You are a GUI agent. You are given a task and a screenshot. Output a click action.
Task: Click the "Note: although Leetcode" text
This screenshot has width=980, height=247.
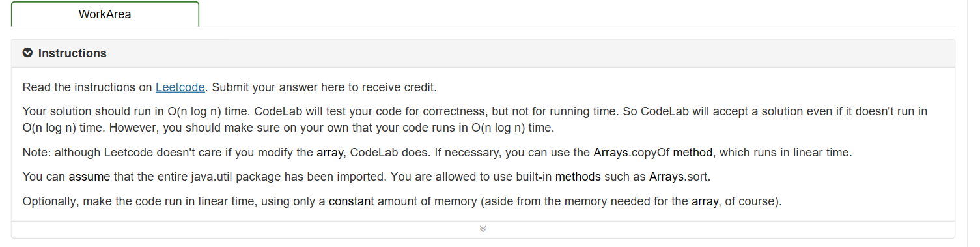[x=87, y=153]
